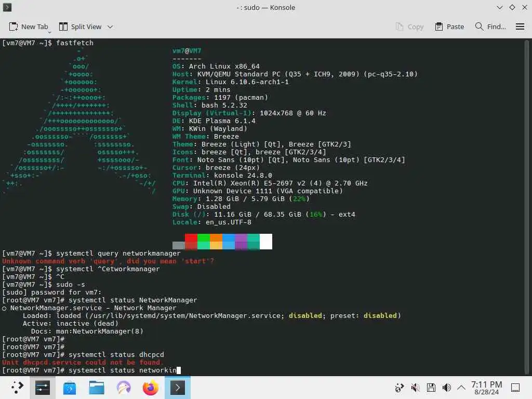Click the Show Desktop button
The width and height of the screenshot is (532, 399).
515,388
